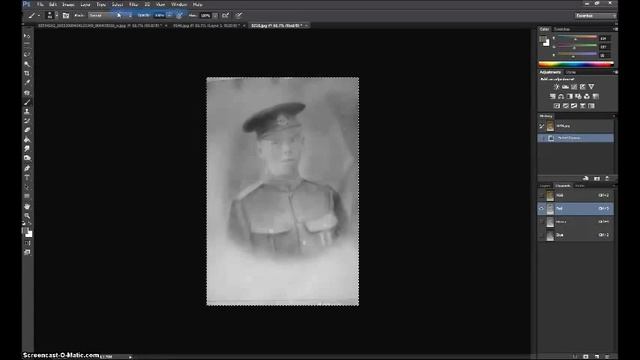Select the Blue channel row
This screenshot has width=640, height=360.
pyautogui.click(x=576, y=235)
